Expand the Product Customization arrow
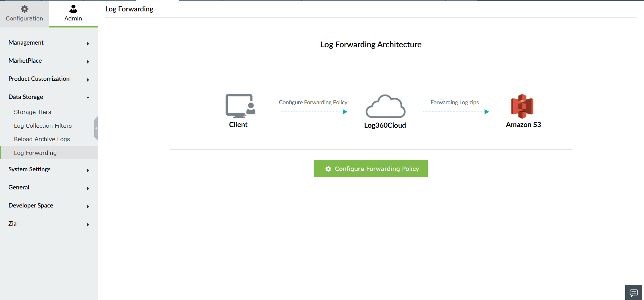Screen dimensions: 644x300 click(x=88, y=80)
